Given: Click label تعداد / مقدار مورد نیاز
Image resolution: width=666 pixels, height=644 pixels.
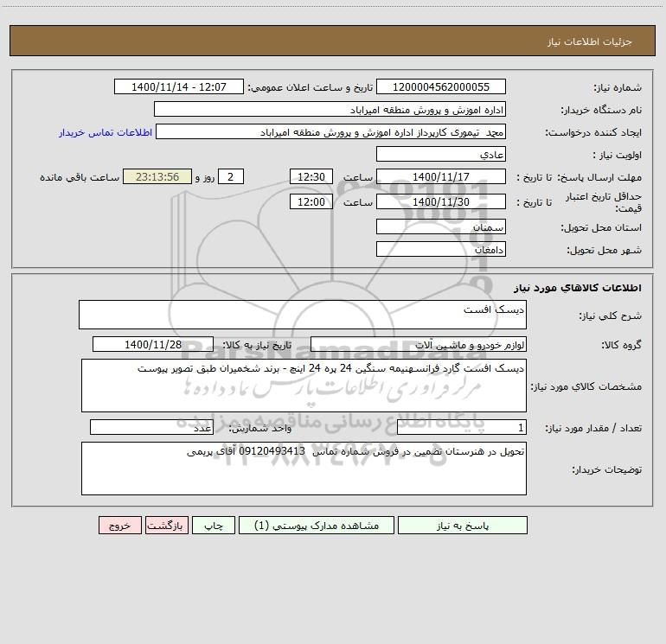Looking at the screenshot, I should (x=593, y=429).
